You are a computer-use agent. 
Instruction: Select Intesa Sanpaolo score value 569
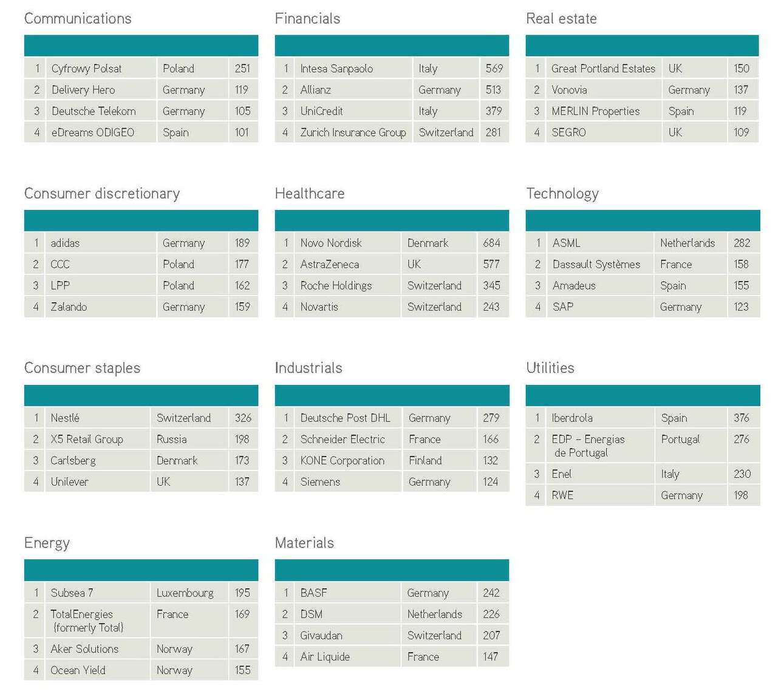[x=494, y=69]
